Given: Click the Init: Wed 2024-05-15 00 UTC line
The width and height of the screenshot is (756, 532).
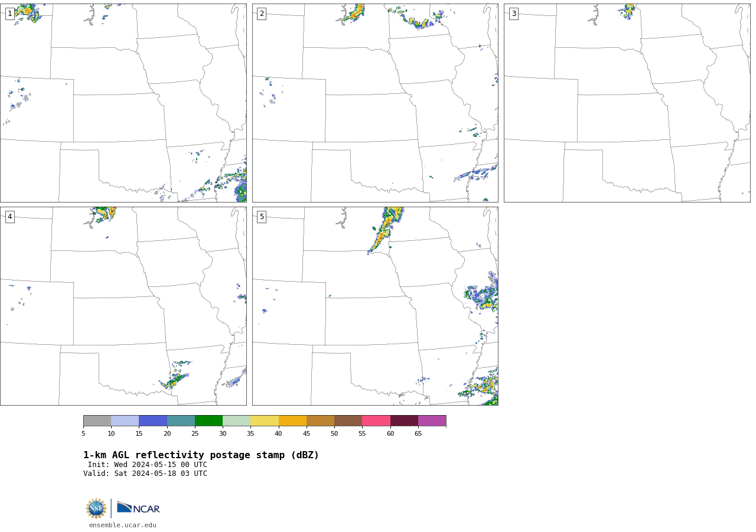Looking at the screenshot, I should tap(148, 465).
